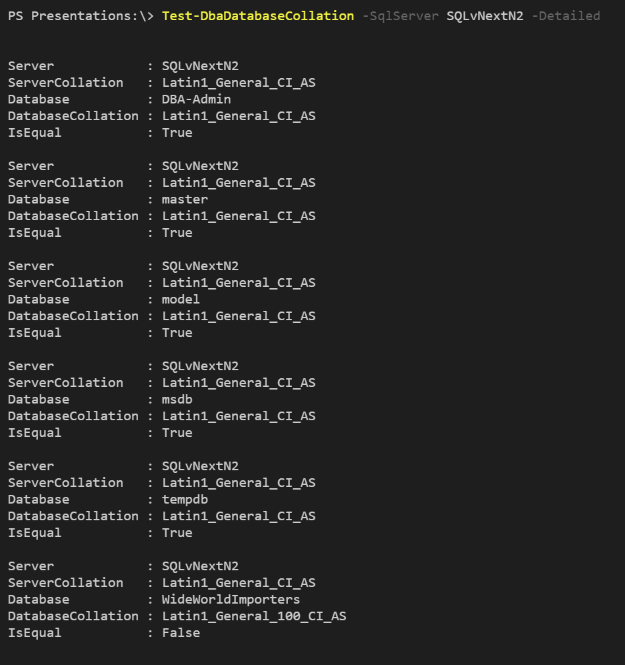Click the DatabaseCollation value for the master database

pos(239,216)
